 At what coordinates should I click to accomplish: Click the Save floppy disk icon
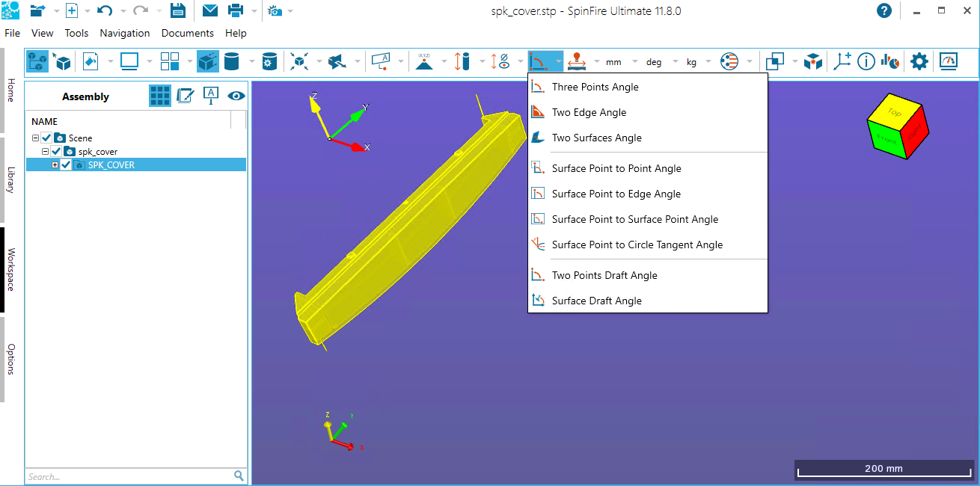click(x=177, y=10)
